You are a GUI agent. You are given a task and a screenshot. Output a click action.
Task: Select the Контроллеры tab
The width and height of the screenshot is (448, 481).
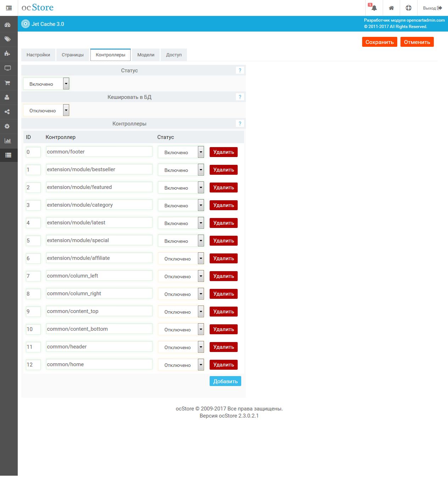pyautogui.click(x=110, y=55)
